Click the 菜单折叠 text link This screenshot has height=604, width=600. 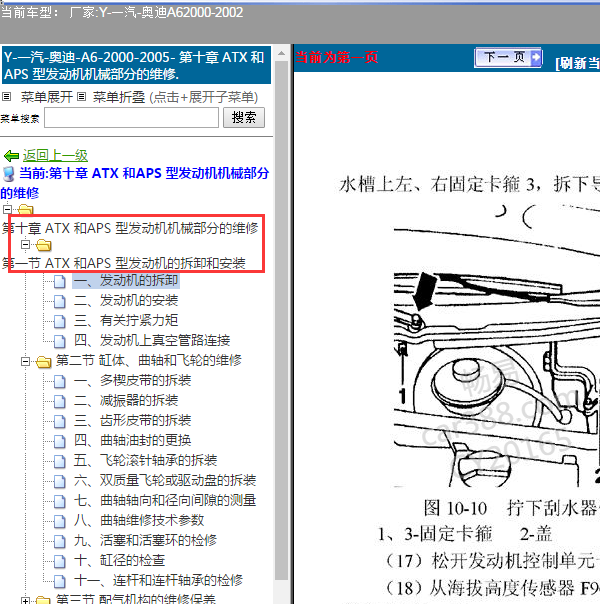(119, 97)
